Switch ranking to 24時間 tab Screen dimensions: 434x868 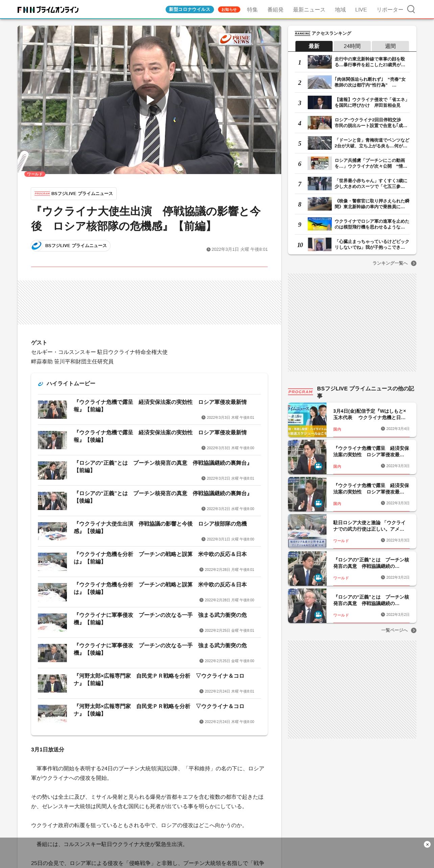pos(352,46)
